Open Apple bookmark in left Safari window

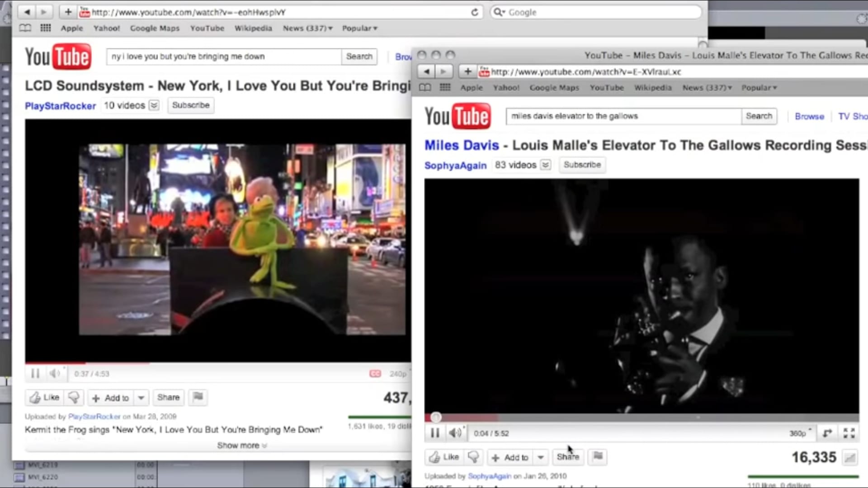pos(72,28)
